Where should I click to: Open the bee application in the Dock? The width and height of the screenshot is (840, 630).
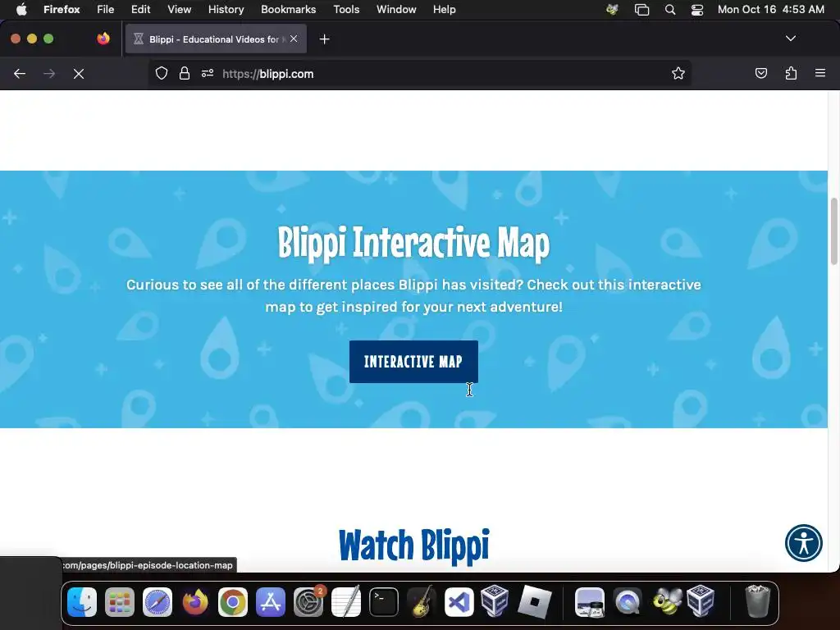[x=666, y=602]
